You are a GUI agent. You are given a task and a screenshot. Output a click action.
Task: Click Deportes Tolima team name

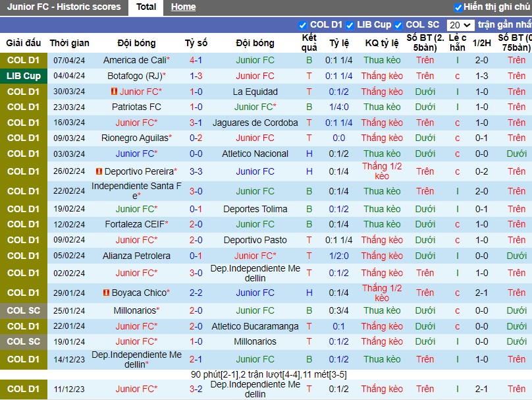coord(255,209)
